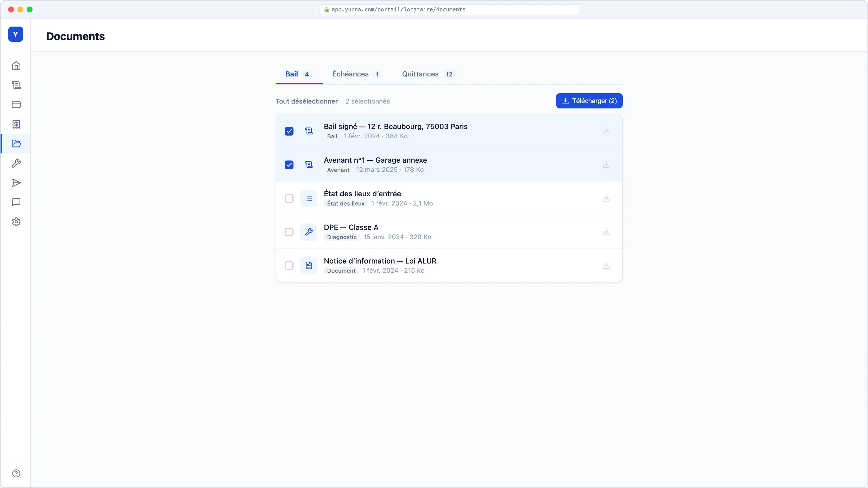Open the send paper-plane sidebar icon
Screen dimensions: 868x488
point(16,183)
